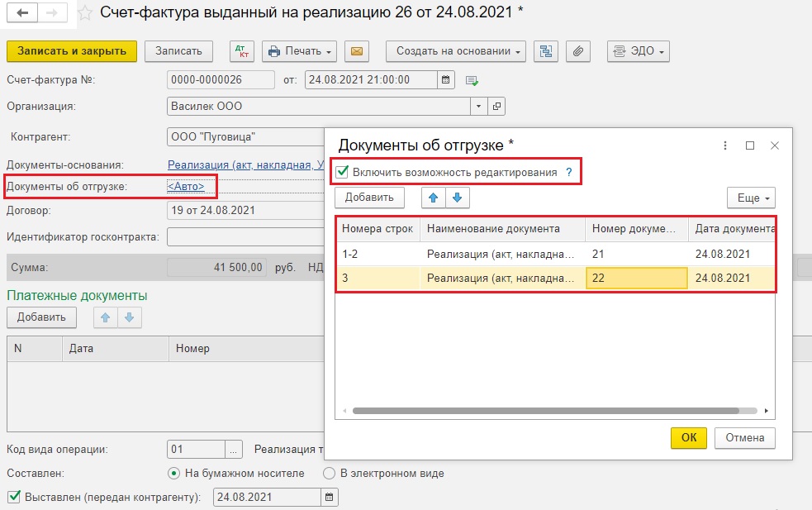Click Наименование документа column header
The height and width of the screenshot is (510, 812).
tap(502, 229)
